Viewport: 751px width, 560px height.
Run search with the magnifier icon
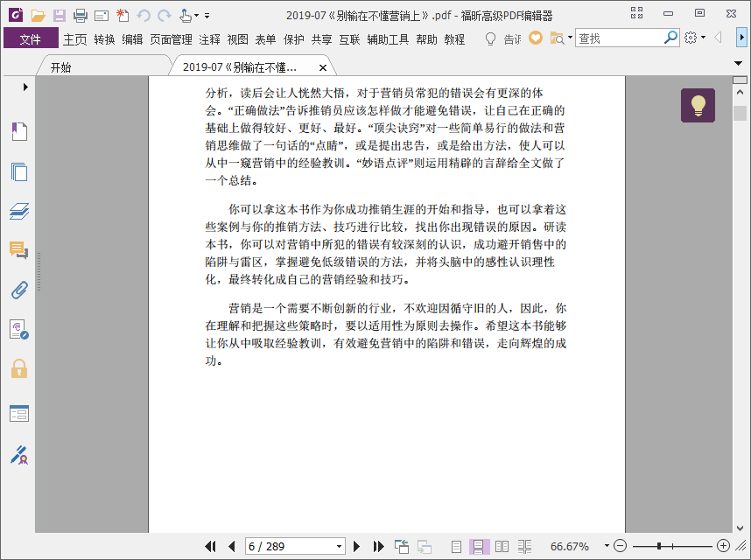(x=670, y=37)
